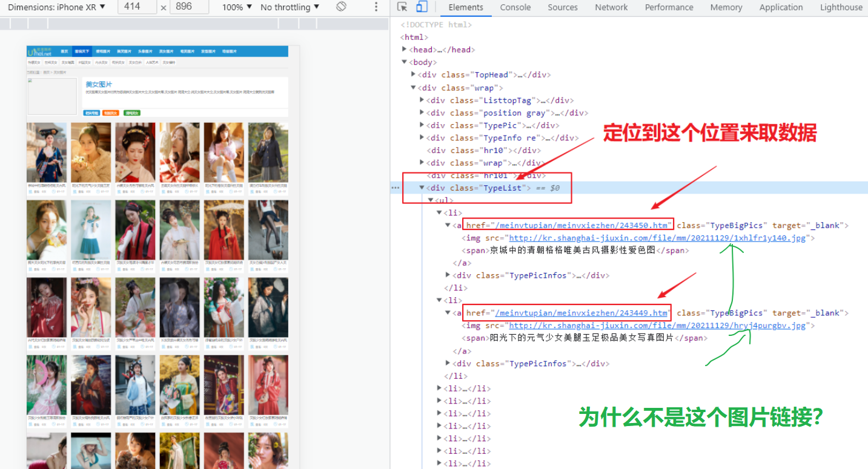
Task: Open the /meinvtupian/meinvxiezhen/243449.htm href link
Action: coord(581,313)
